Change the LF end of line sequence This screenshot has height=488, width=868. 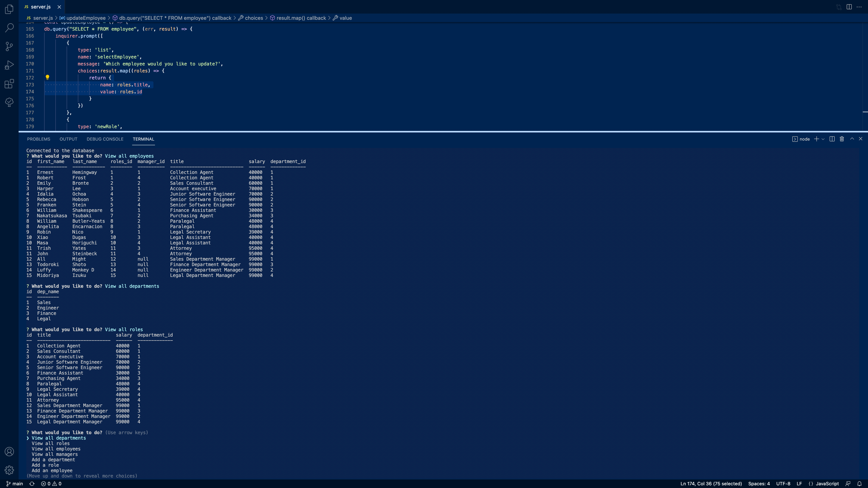pos(799,484)
